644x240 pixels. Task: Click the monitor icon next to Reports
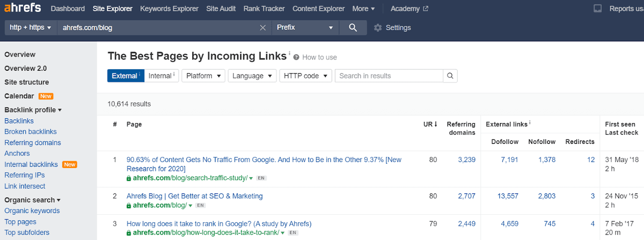pos(597,9)
